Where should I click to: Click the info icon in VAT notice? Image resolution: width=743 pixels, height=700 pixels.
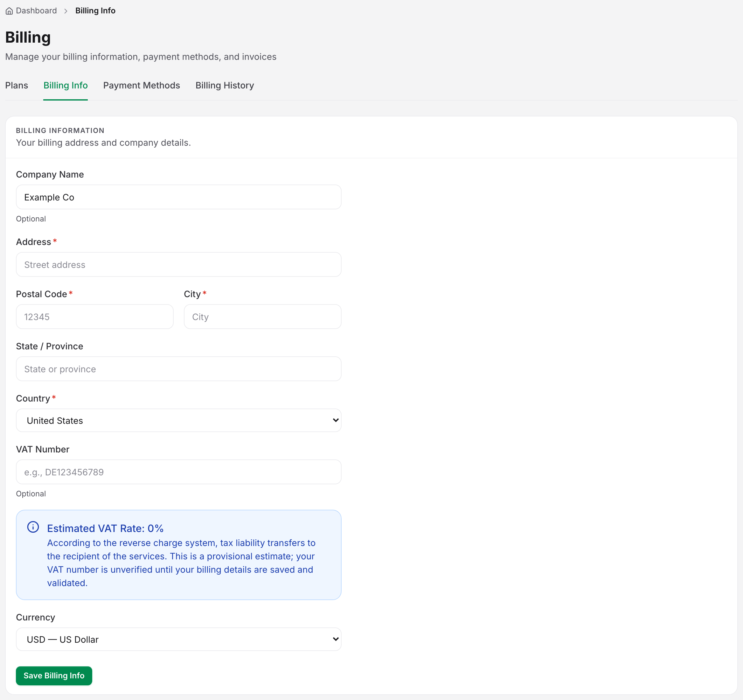pos(33,527)
